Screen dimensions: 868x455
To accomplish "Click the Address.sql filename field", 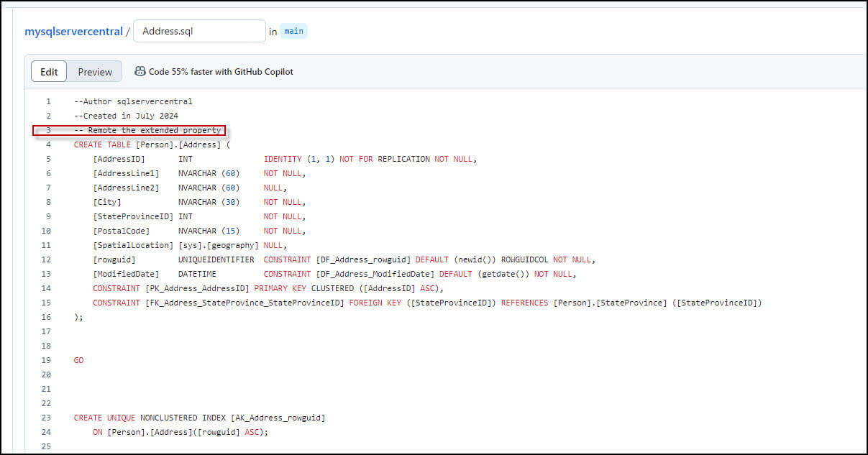I will tap(199, 32).
